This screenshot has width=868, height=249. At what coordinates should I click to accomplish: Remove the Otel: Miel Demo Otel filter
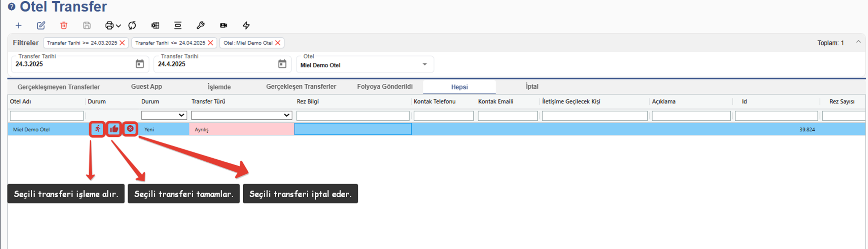[x=278, y=43]
